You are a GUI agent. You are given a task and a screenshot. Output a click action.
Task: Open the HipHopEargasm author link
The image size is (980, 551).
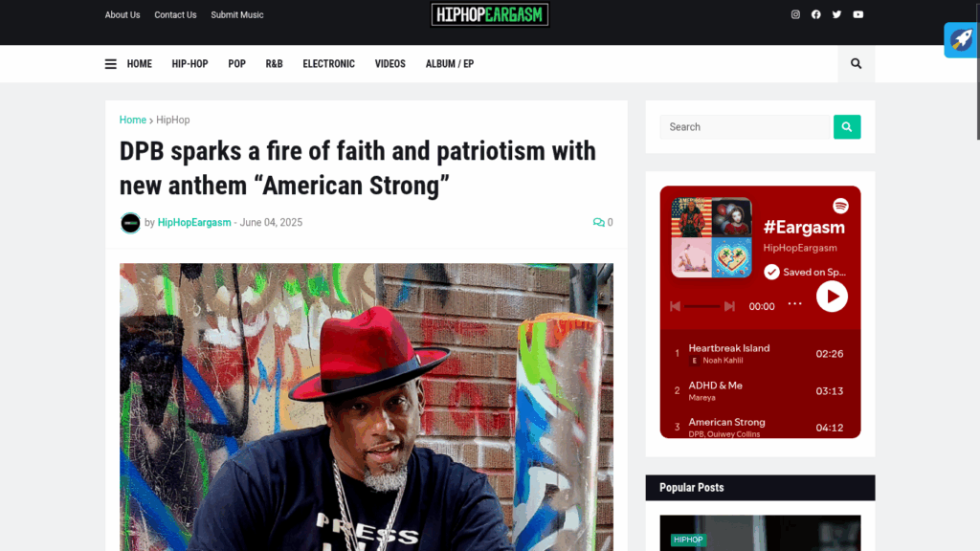pos(194,222)
